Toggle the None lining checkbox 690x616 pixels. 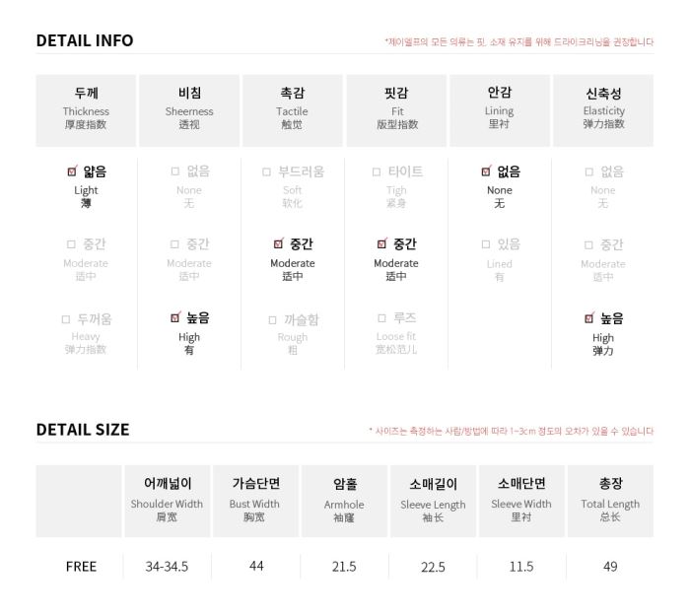coord(486,171)
